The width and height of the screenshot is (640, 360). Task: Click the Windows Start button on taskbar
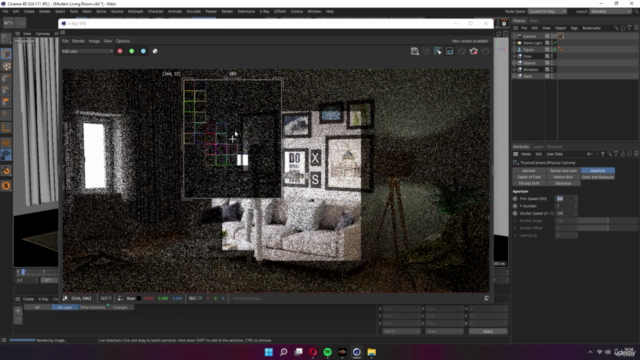269,352
